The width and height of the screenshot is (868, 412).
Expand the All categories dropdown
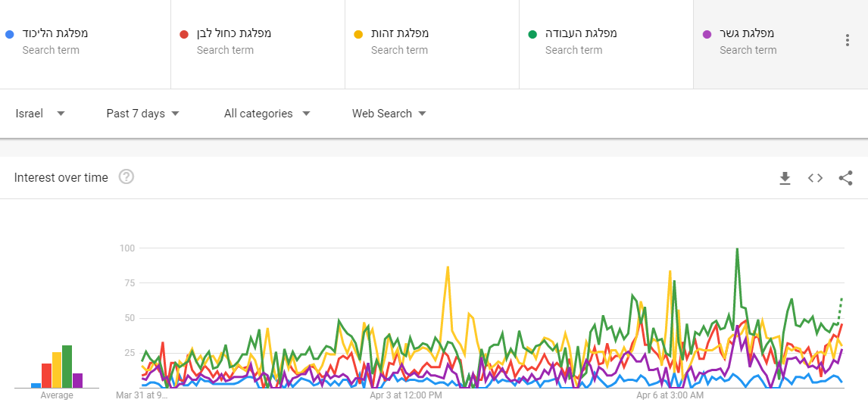(267, 114)
